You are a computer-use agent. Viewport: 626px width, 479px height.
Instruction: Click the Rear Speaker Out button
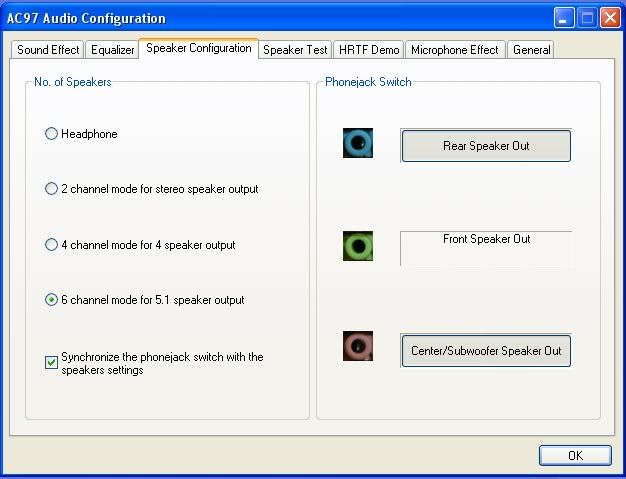pyautogui.click(x=486, y=146)
